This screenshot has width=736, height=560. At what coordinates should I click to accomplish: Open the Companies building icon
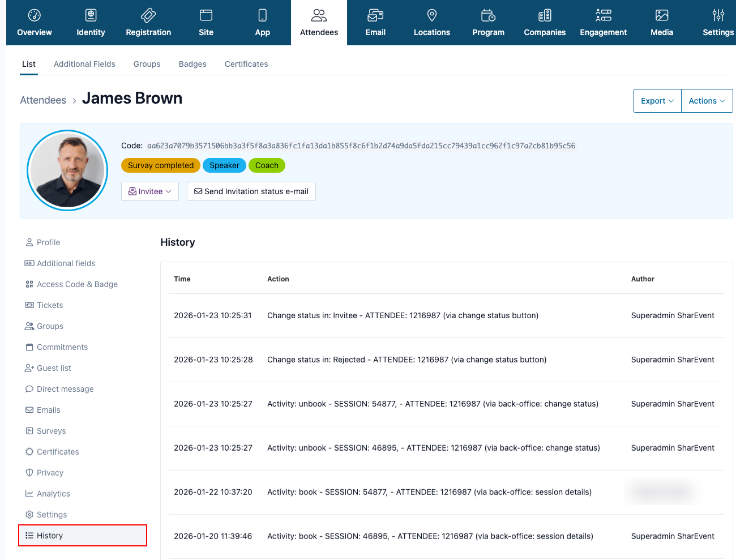(545, 15)
